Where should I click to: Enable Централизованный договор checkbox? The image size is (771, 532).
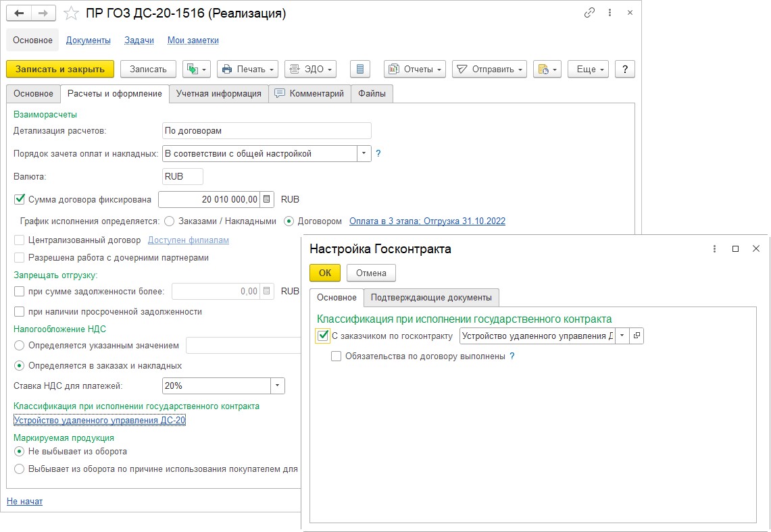[x=20, y=240]
